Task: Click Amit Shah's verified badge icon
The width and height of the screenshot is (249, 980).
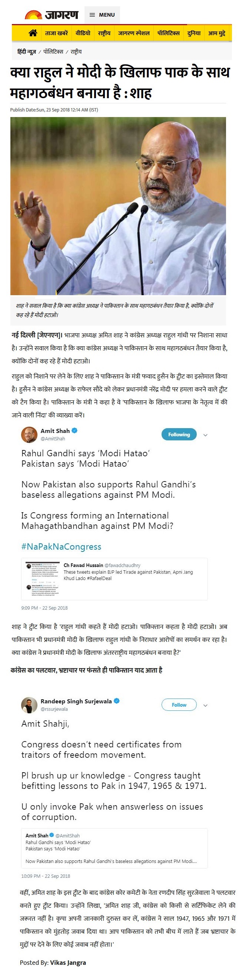Action: pos(74,431)
